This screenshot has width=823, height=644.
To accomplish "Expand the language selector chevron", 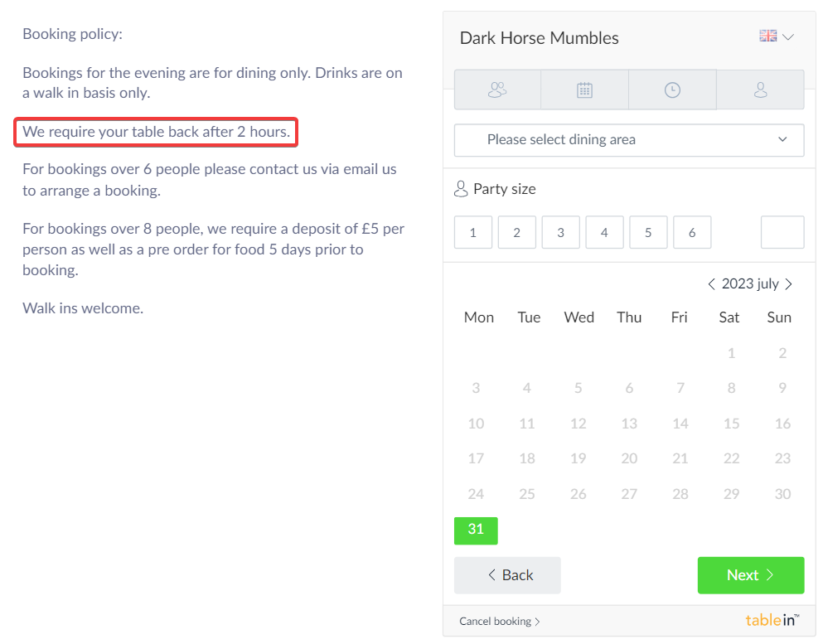I will tap(788, 37).
